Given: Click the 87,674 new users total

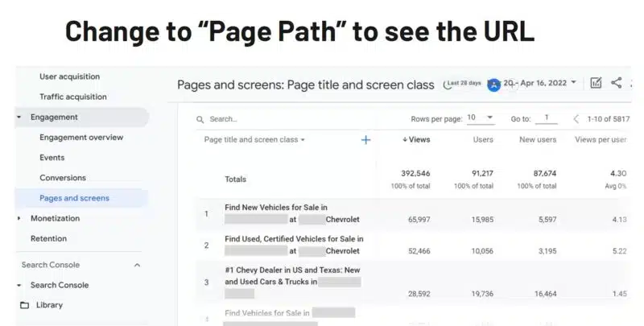Looking at the screenshot, I should [545, 174].
